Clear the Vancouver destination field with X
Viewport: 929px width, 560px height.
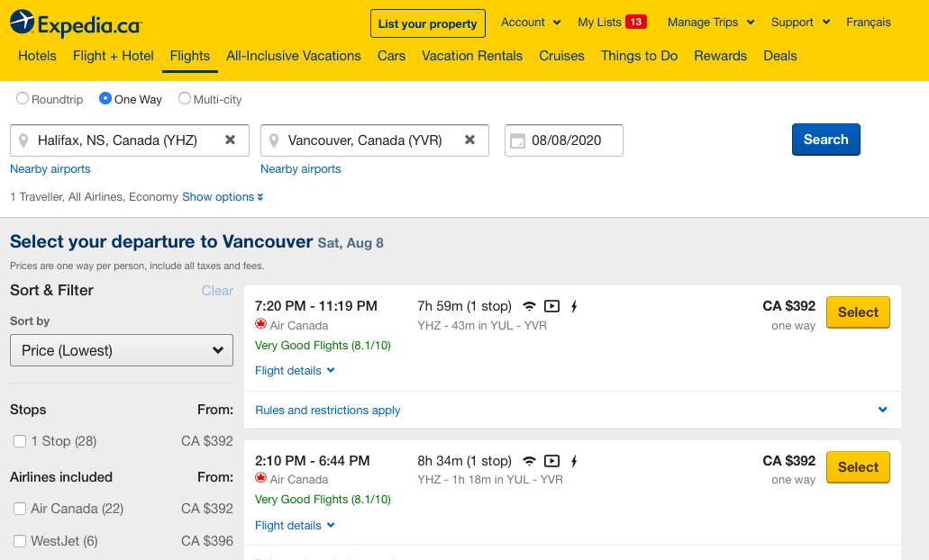click(x=469, y=140)
